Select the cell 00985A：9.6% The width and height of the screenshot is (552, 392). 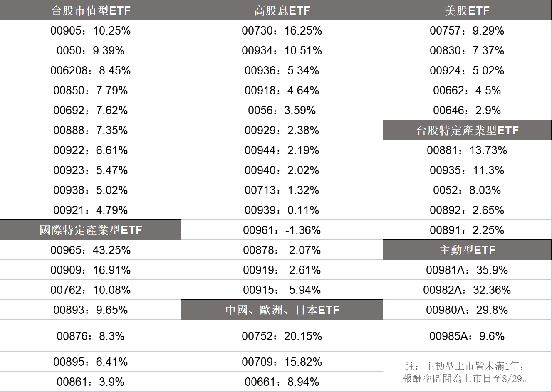coord(467,336)
